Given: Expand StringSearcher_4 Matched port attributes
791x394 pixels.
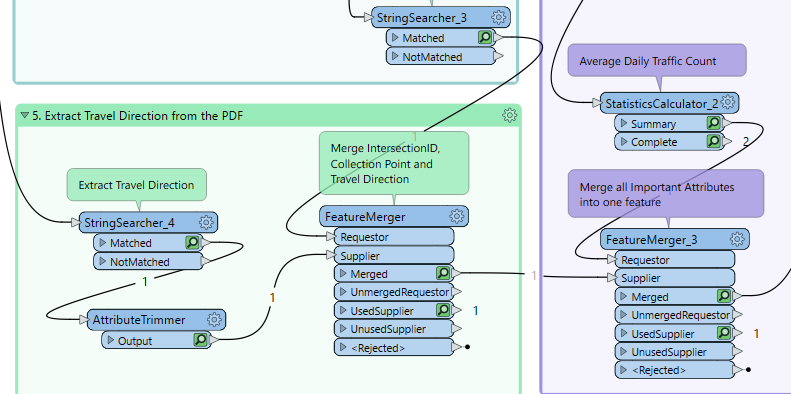Looking at the screenshot, I should [x=103, y=243].
